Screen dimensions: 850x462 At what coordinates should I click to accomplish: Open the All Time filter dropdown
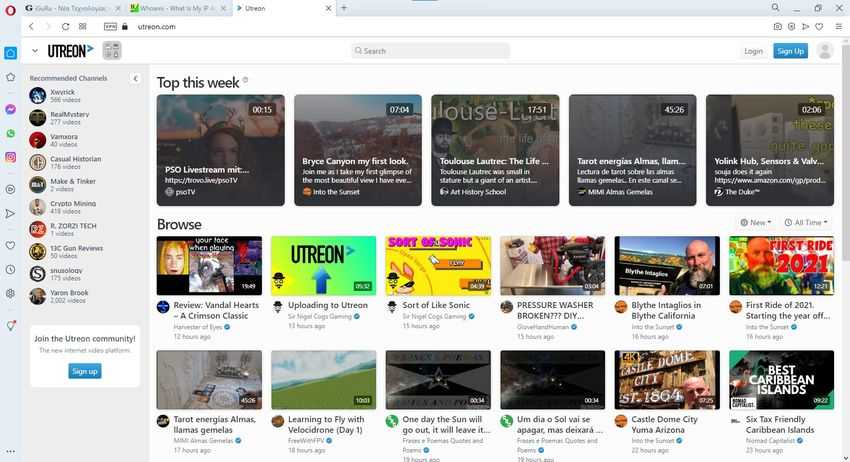coord(806,222)
